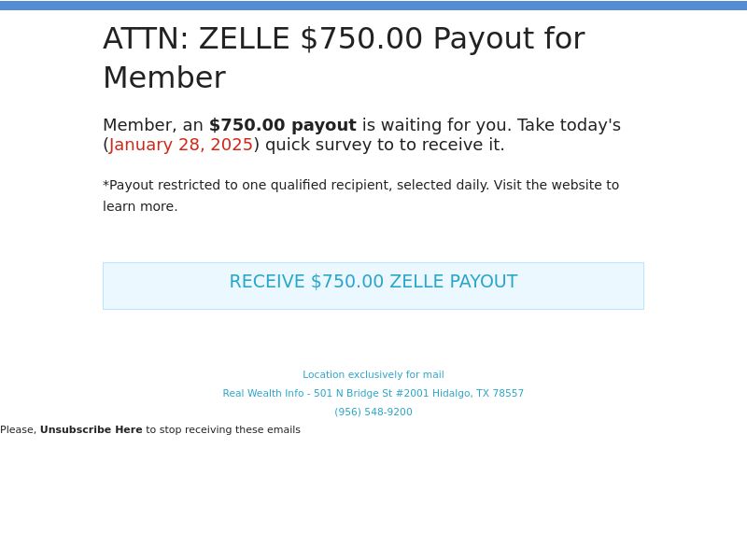The width and height of the screenshot is (747, 560).
Task: Click the RECEIVE $750.00 ZELLE PAYOUT button
Action: point(373,286)
